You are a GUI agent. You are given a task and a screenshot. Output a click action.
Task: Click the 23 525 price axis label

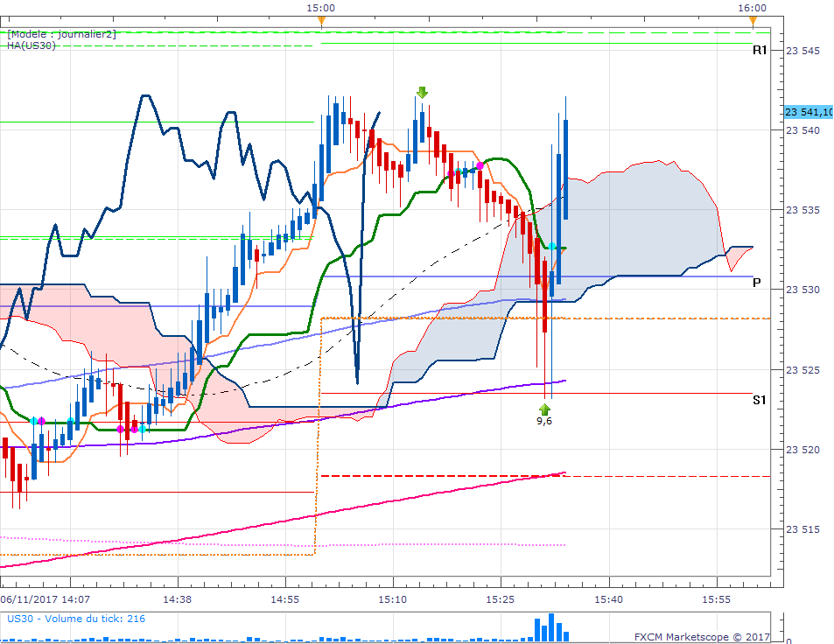[803, 370]
